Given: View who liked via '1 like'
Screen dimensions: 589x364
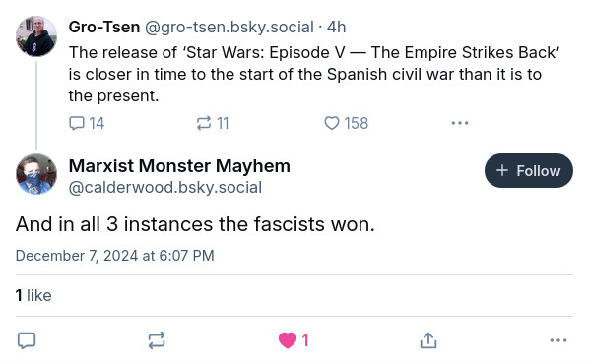Looking at the screenshot, I should coord(33,295).
